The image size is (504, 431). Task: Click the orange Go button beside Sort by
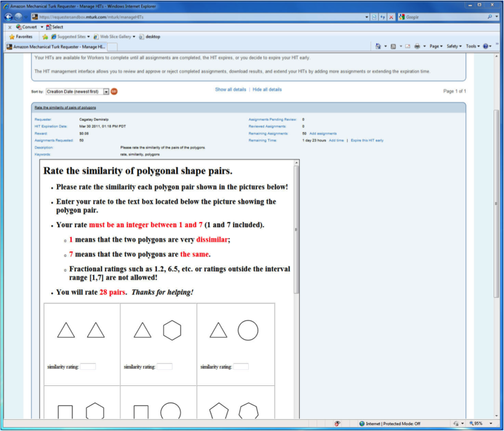tap(114, 92)
